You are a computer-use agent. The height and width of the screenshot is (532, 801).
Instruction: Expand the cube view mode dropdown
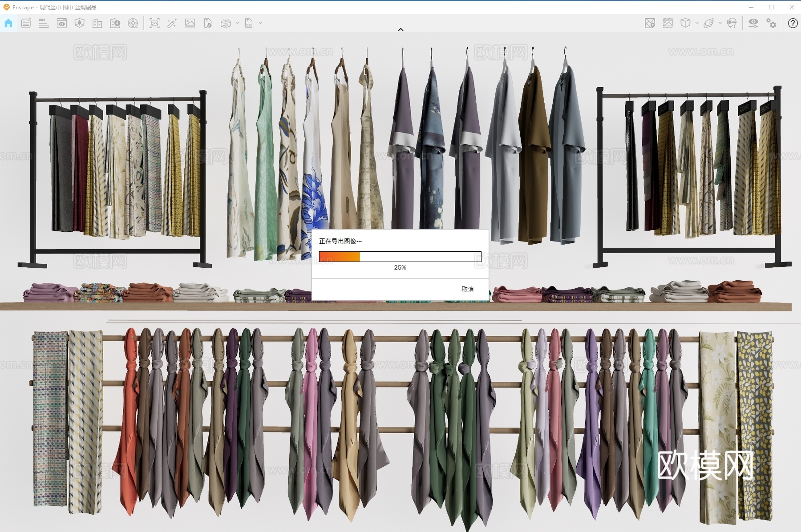tap(697, 23)
